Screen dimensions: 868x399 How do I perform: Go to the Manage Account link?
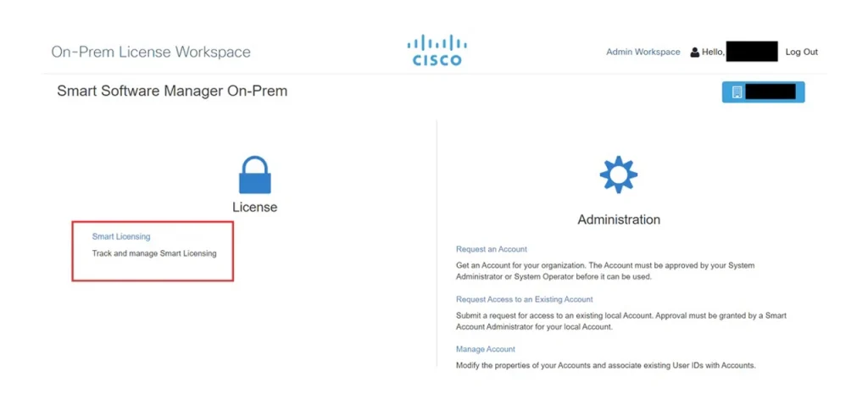point(485,349)
